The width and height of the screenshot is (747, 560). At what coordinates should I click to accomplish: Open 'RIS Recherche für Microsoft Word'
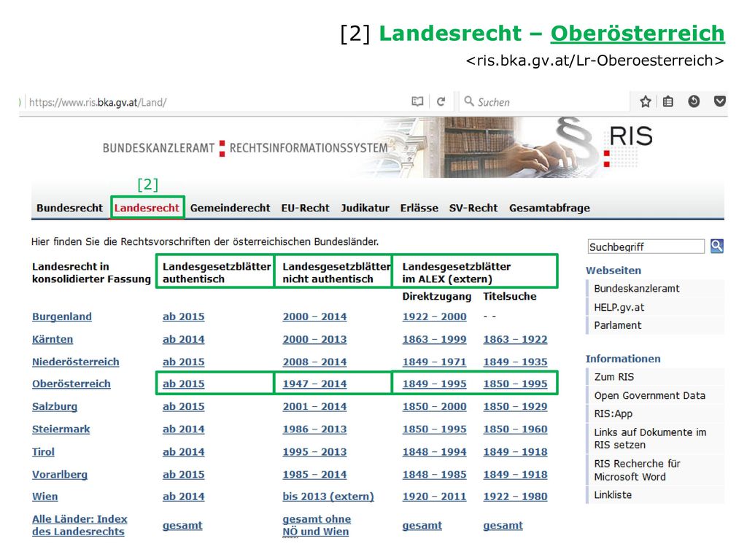click(637, 470)
